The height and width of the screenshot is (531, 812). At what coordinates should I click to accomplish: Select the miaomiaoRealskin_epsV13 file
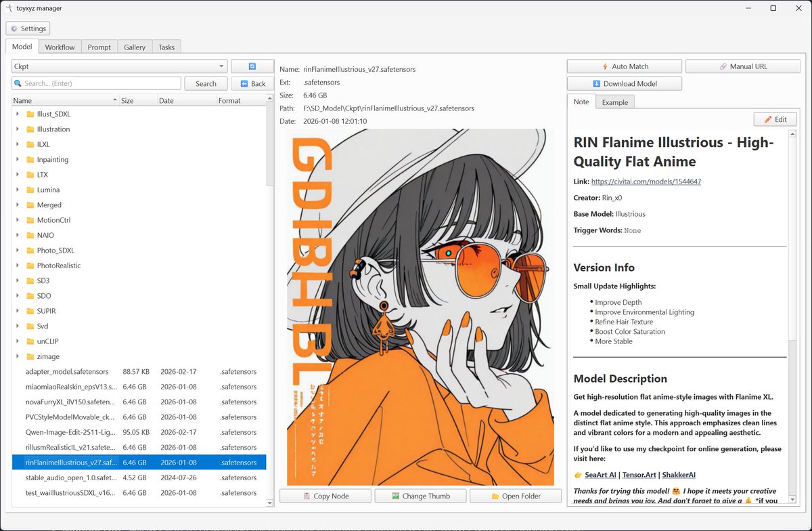(x=139, y=387)
